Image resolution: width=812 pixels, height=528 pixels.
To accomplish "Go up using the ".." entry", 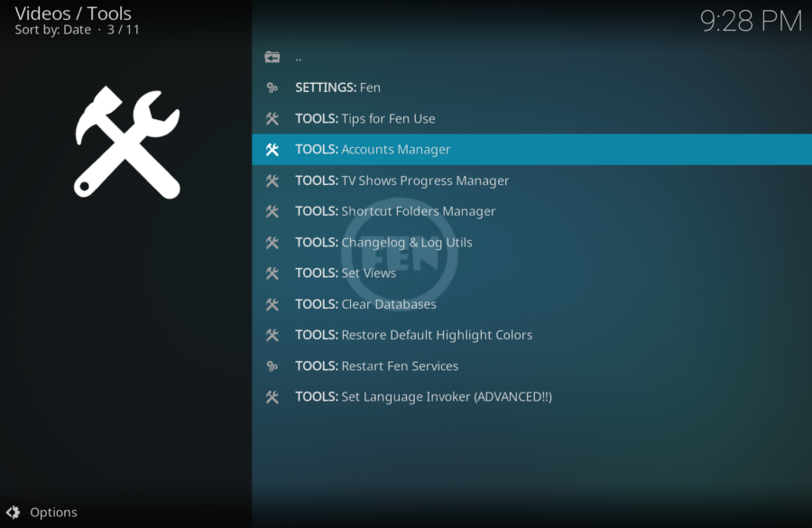I will pos(531,57).
